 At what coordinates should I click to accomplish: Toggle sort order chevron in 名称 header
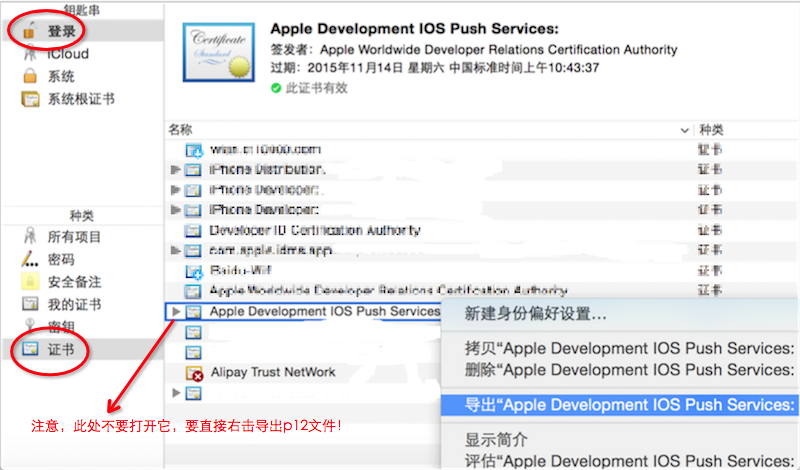pos(685,131)
